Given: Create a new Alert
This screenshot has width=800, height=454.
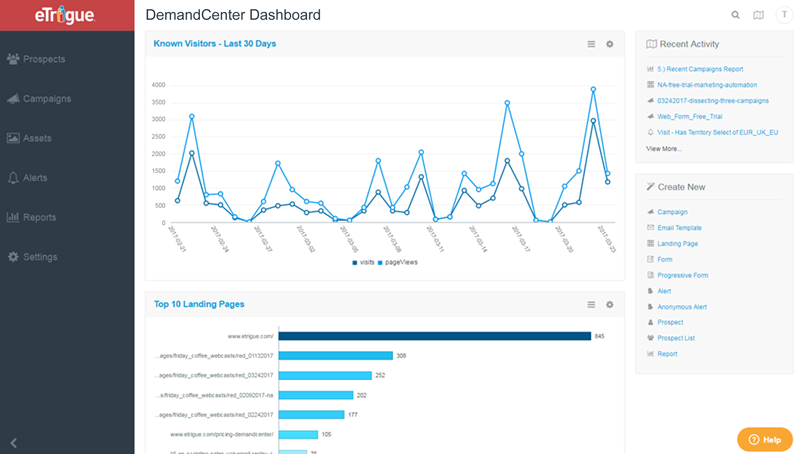Looking at the screenshot, I should click(664, 291).
